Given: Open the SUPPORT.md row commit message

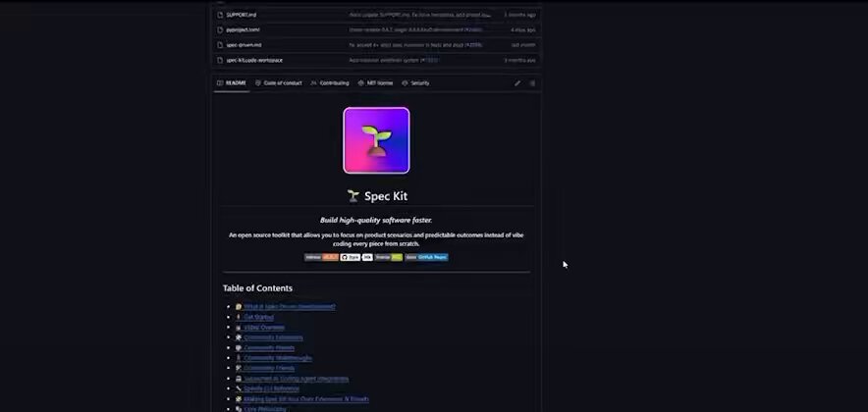Looking at the screenshot, I should coord(419,15).
